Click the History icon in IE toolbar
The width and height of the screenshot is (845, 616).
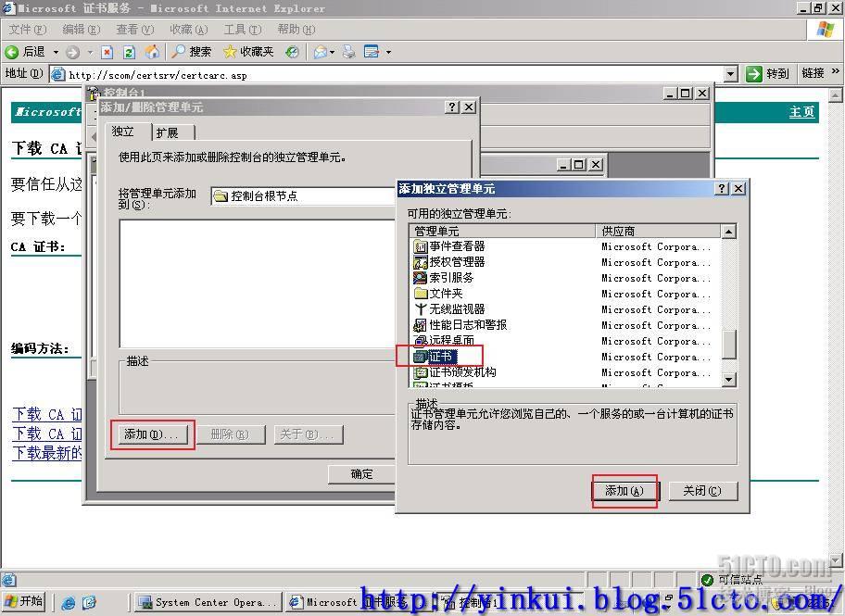coord(292,52)
